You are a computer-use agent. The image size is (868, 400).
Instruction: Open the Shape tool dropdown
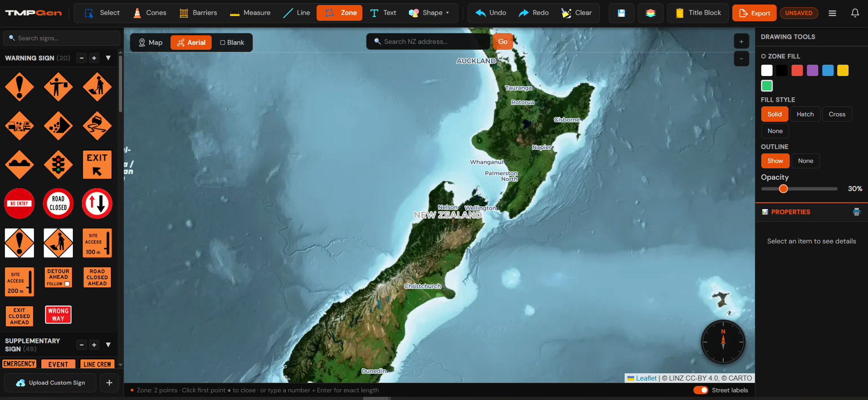429,13
